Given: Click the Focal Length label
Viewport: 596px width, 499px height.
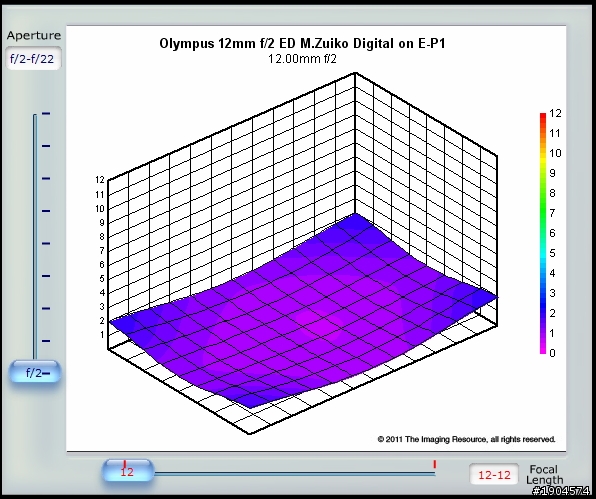Looking at the screenshot, I should coord(544,475).
